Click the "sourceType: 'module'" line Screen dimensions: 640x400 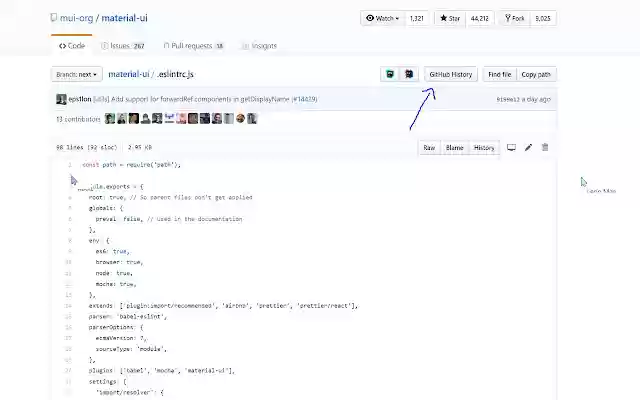coord(131,349)
